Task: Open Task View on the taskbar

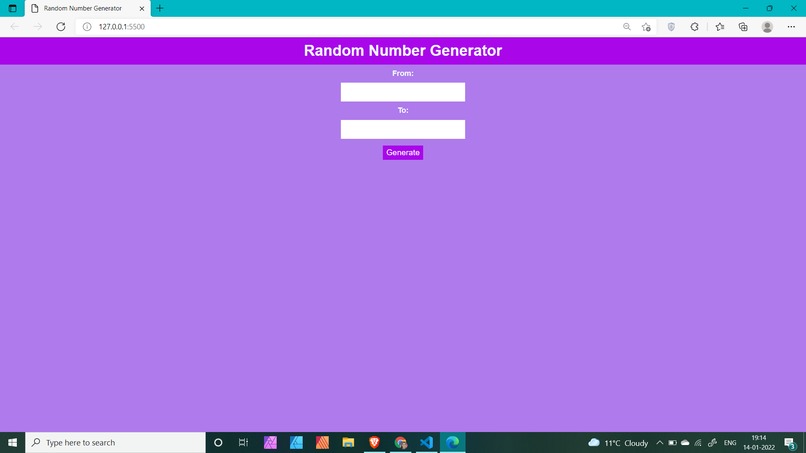Action: coord(243,443)
